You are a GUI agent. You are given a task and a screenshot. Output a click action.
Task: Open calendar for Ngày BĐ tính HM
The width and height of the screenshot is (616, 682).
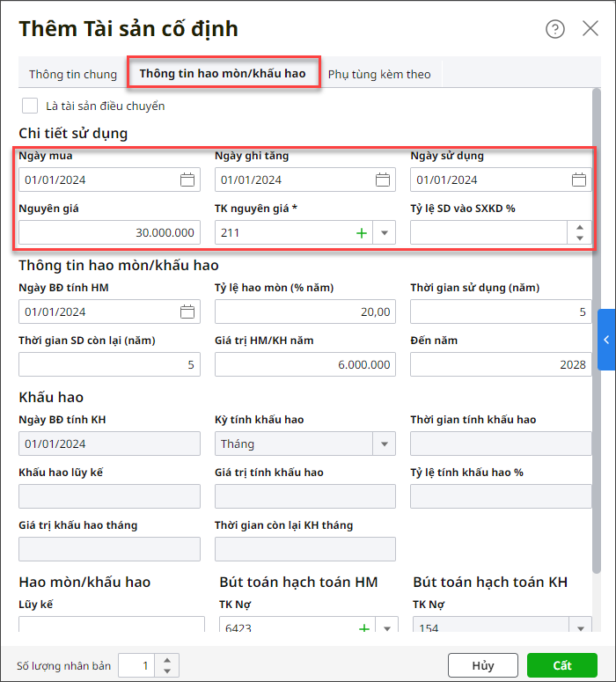187,312
